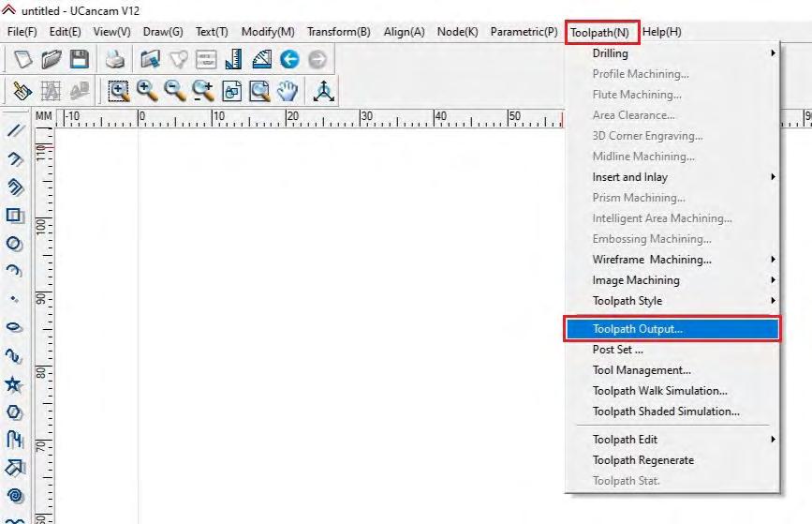Select the line drawing tool

coord(15,130)
